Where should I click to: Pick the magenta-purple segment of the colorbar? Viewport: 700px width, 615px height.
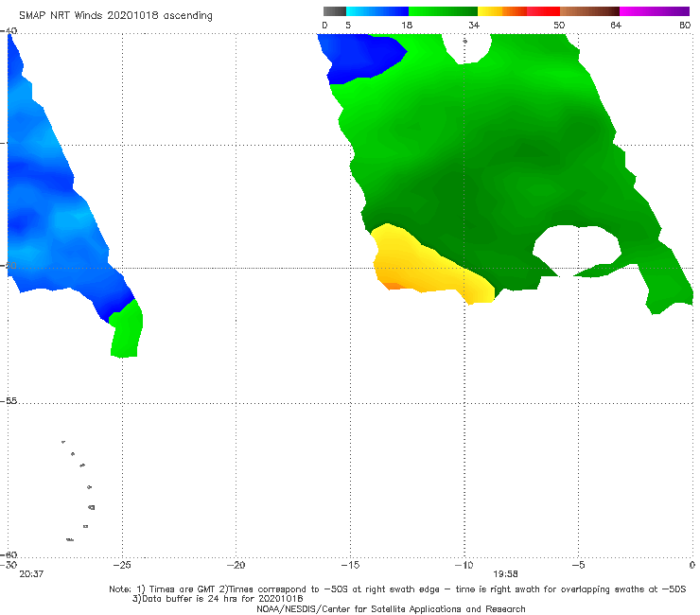click(655, 11)
